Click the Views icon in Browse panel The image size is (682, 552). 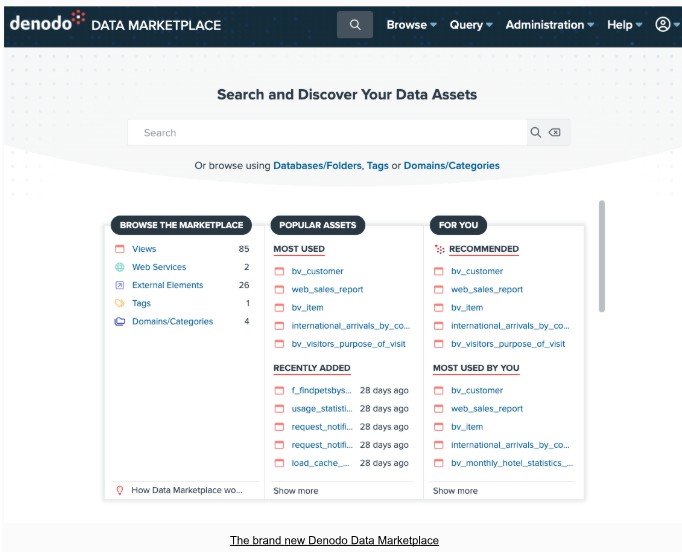[120, 249]
